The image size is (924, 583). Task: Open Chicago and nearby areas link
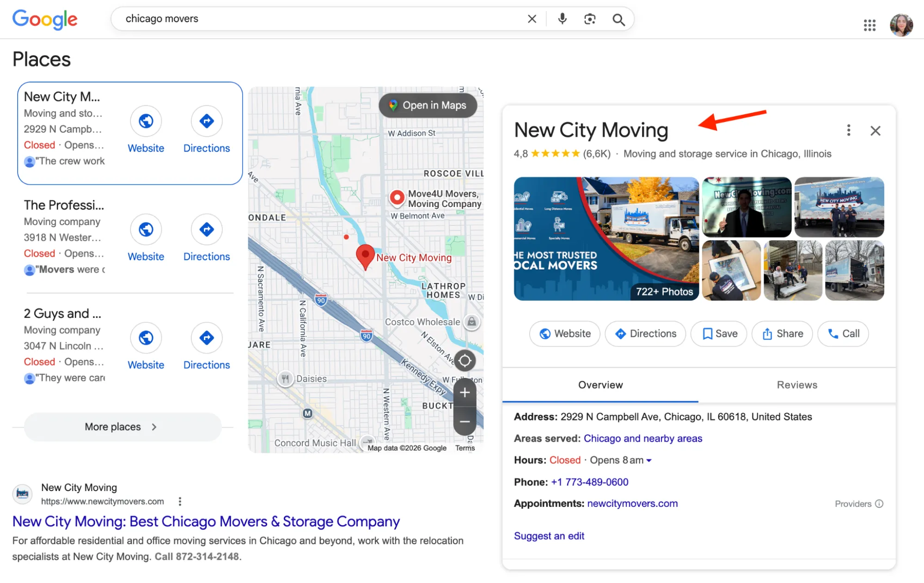[x=643, y=438]
